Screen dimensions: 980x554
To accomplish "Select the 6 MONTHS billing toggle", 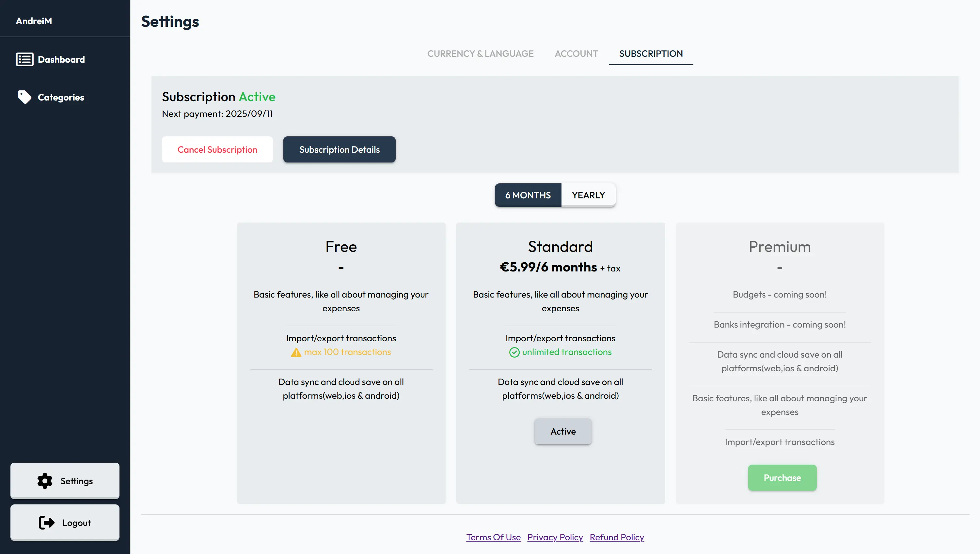I will coord(528,195).
